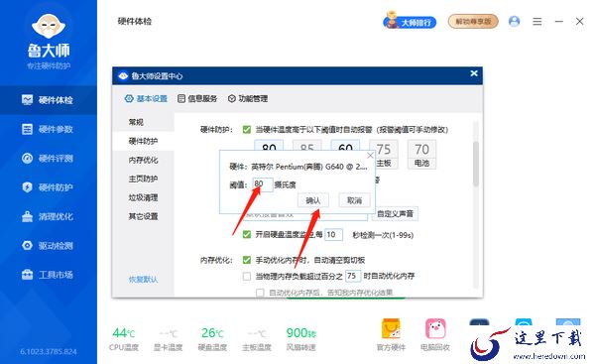Click the 大师排行 button
Image resolution: width=595 pixels, height=364 pixels.
[410, 21]
